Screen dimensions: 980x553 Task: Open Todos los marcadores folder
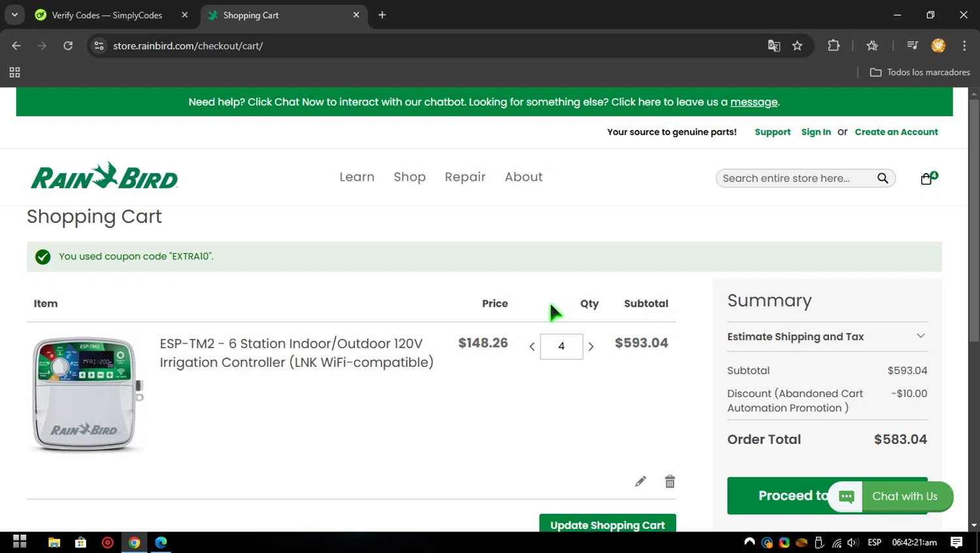click(920, 72)
